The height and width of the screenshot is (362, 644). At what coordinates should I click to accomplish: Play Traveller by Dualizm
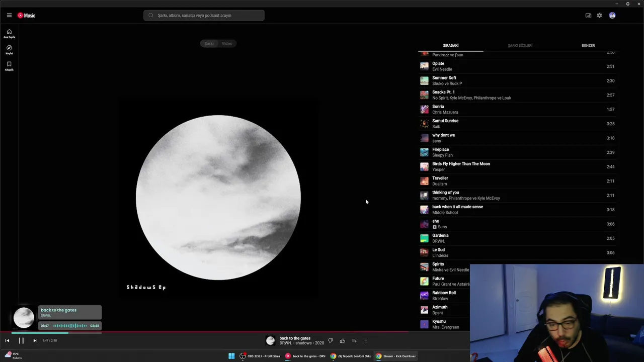click(x=518, y=181)
